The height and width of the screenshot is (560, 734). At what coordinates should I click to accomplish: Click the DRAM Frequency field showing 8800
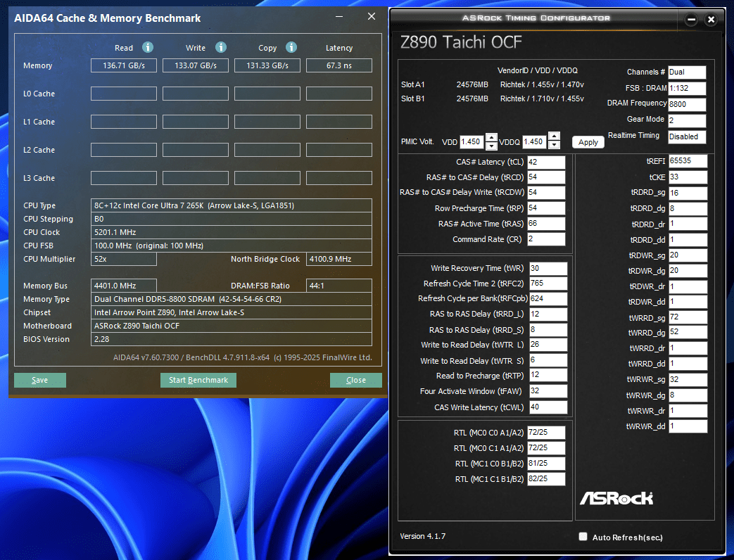687,104
